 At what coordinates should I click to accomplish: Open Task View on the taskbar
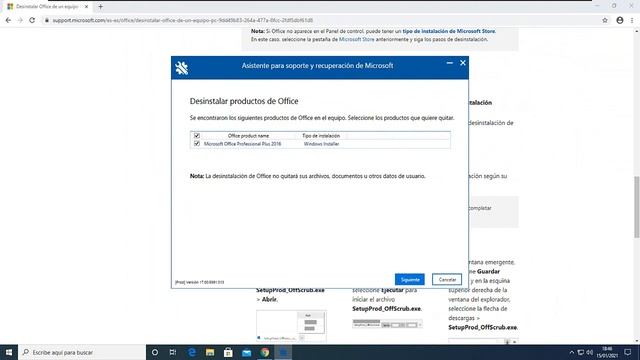click(173, 352)
